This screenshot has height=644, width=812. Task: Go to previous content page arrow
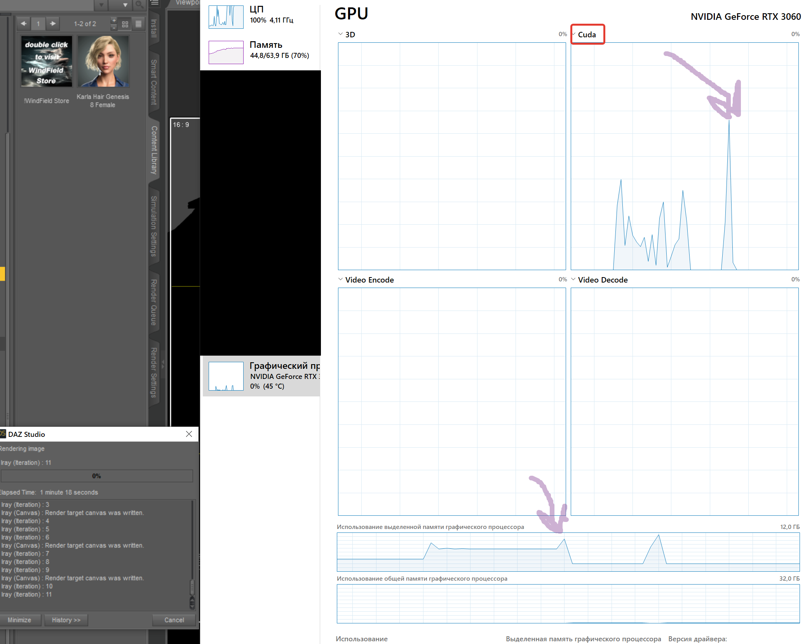[x=24, y=24]
